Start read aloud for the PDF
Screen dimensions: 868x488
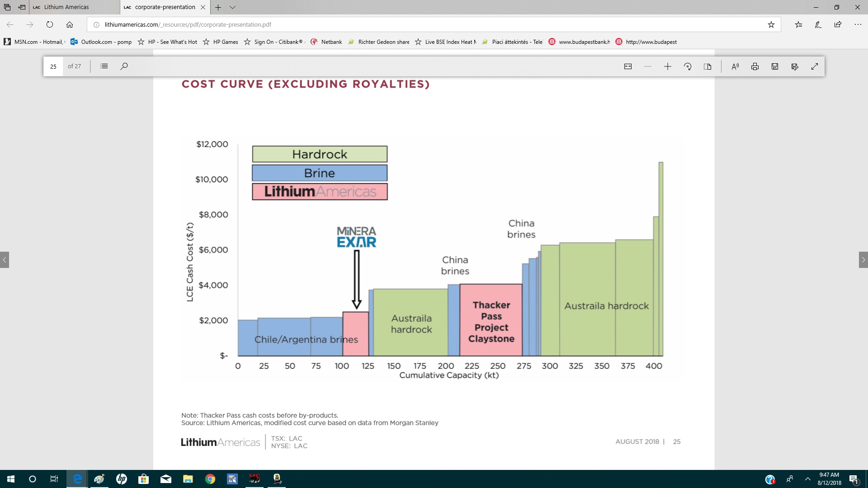735,66
